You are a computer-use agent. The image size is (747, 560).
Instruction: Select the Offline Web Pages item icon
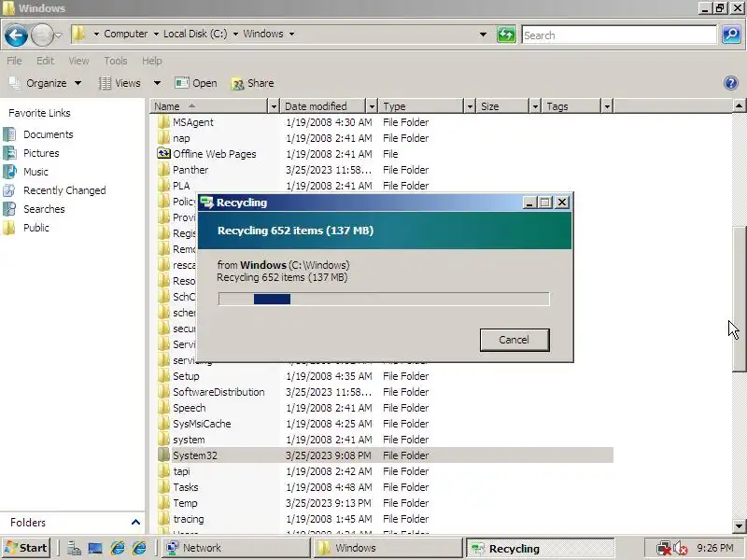[163, 153]
